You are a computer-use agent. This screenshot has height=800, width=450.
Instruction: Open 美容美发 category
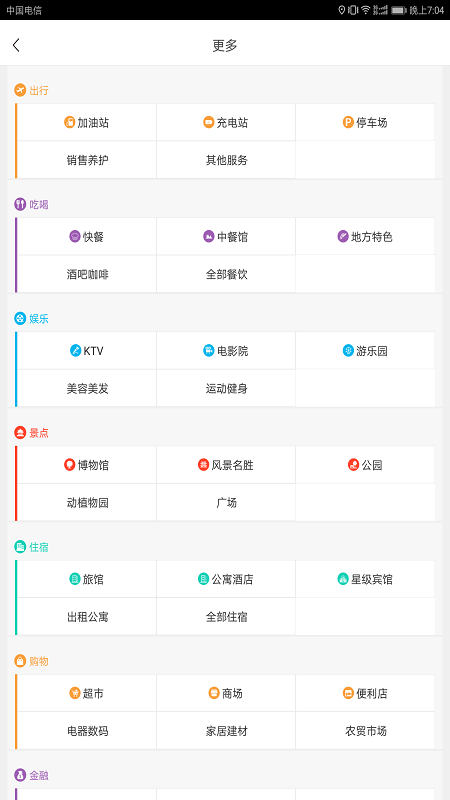[87, 389]
